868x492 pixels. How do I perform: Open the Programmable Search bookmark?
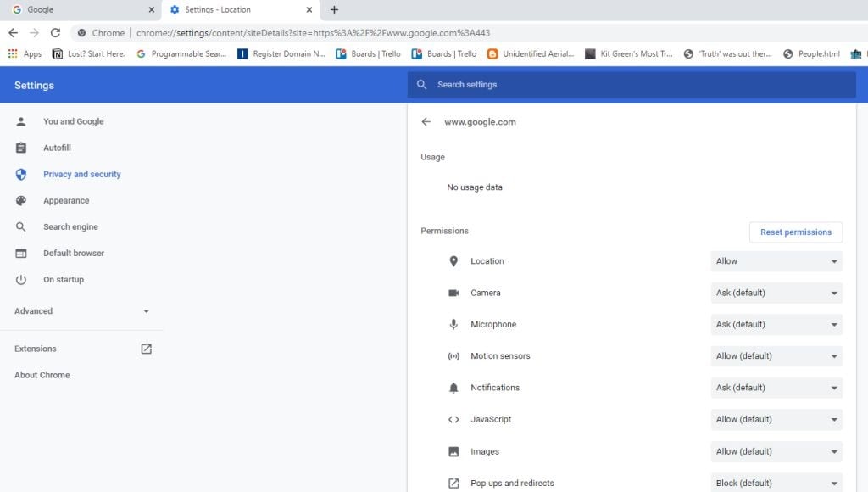[x=181, y=53]
